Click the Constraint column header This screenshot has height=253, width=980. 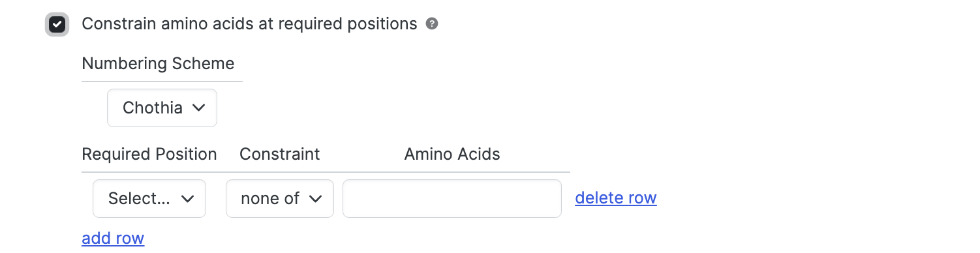(280, 155)
